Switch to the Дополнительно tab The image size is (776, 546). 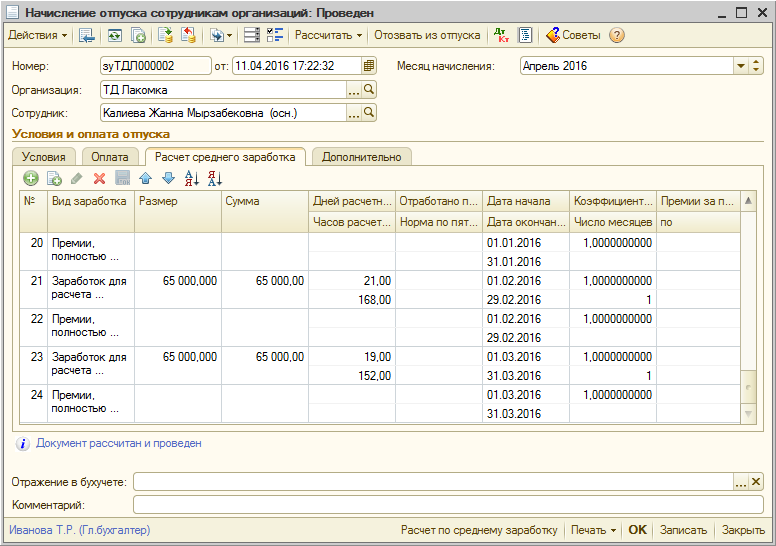(x=361, y=157)
